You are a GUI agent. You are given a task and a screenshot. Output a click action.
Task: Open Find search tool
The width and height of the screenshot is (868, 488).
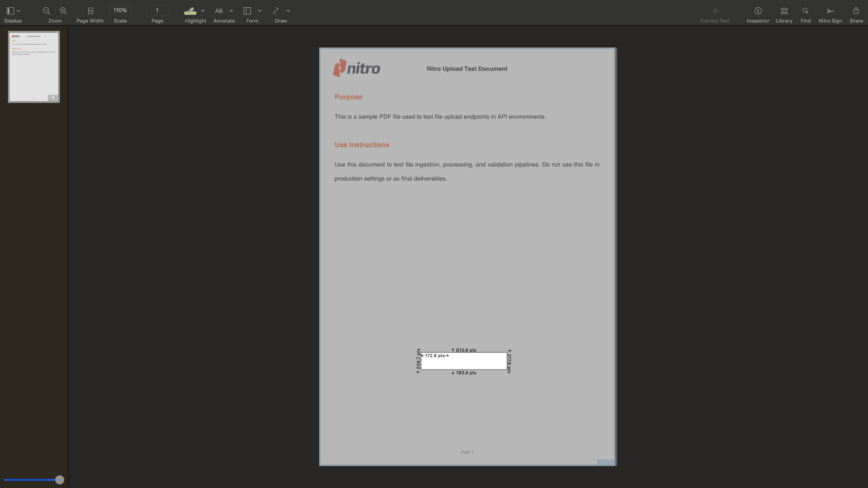pos(805,11)
